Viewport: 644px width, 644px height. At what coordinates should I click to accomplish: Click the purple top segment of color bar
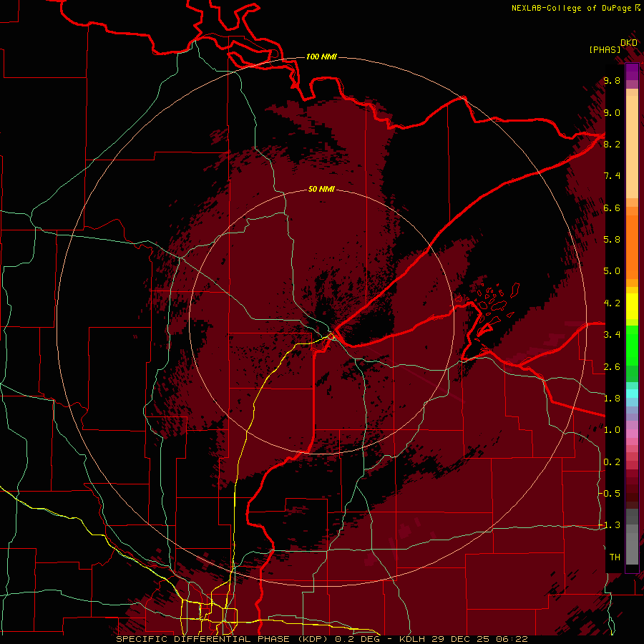[632, 72]
